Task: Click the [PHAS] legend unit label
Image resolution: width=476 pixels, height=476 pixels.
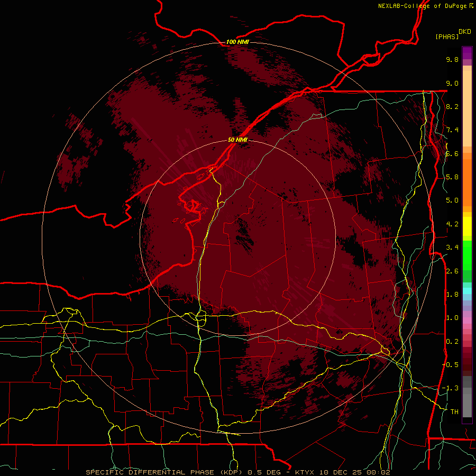Action: coord(447,36)
